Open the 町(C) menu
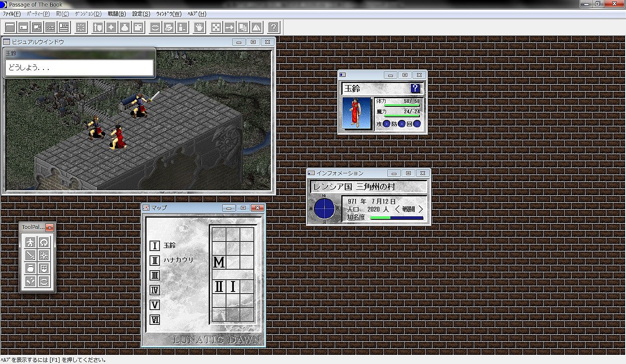The image size is (626, 364). 63,13
